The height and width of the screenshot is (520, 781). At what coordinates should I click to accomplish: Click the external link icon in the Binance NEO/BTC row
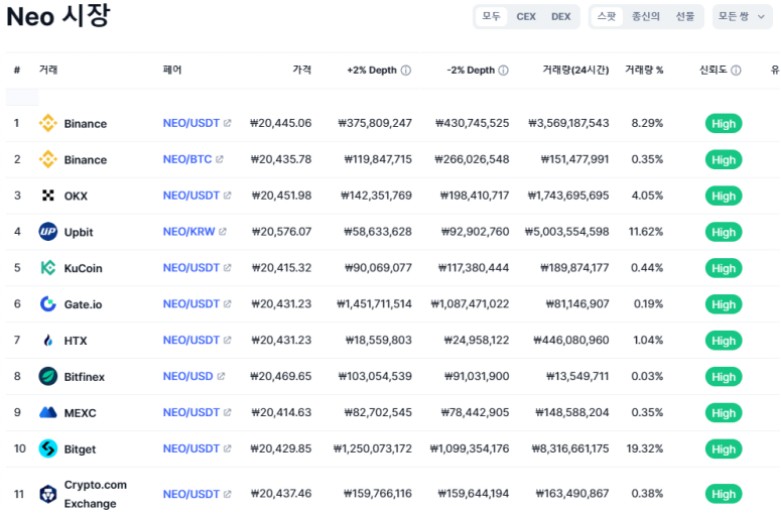pyautogui.click(x=219, y=159)
